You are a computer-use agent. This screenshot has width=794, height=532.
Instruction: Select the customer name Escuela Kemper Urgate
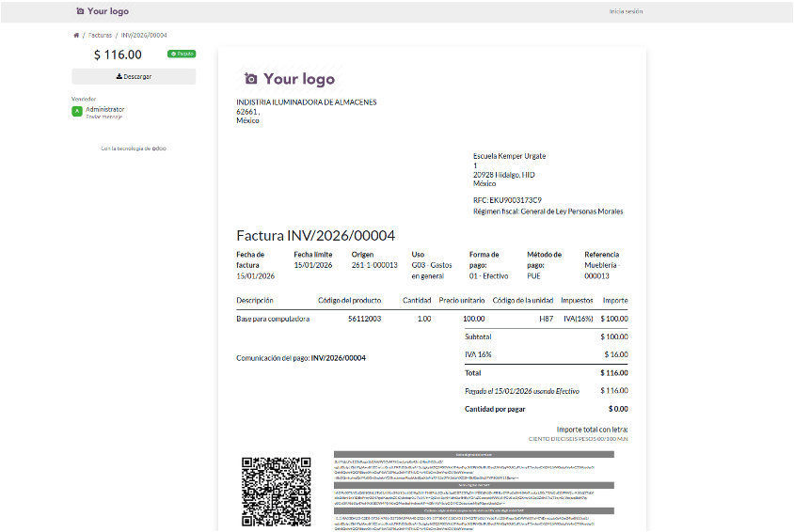click(509, 156)
